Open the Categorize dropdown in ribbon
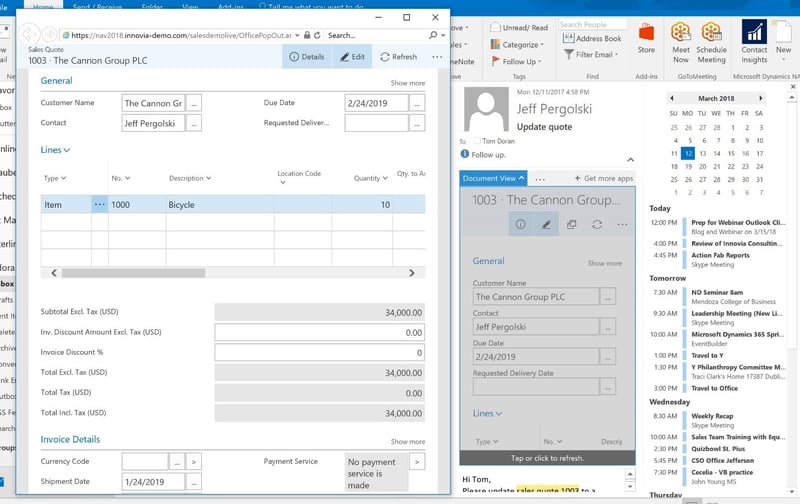Viewport: 800px width, 504px height. 517,44
